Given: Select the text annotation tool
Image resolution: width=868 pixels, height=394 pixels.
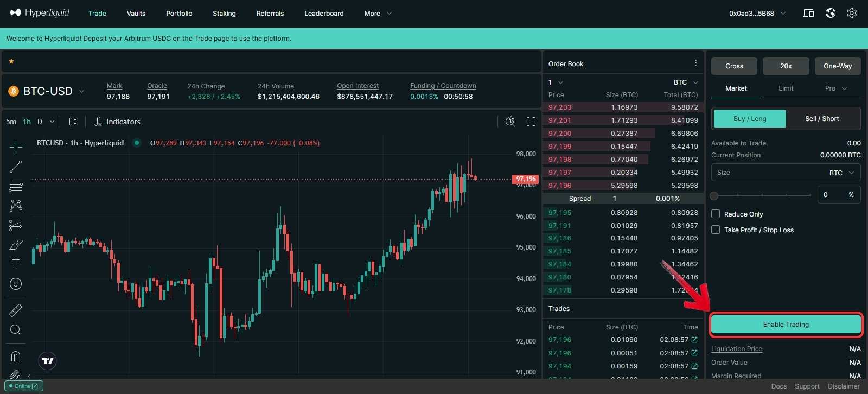Looking at the screenshot, I should tap(16, 264).
